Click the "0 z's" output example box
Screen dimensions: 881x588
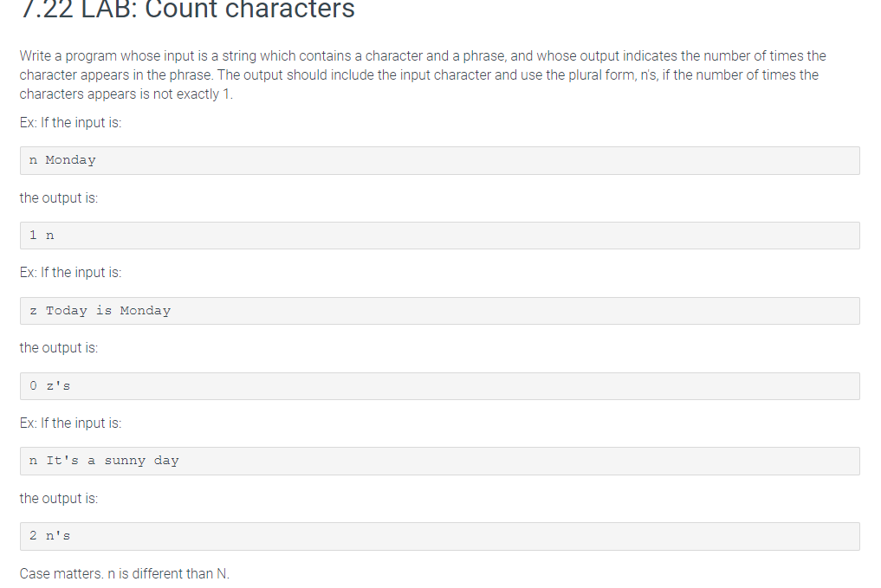pos(439,386)
